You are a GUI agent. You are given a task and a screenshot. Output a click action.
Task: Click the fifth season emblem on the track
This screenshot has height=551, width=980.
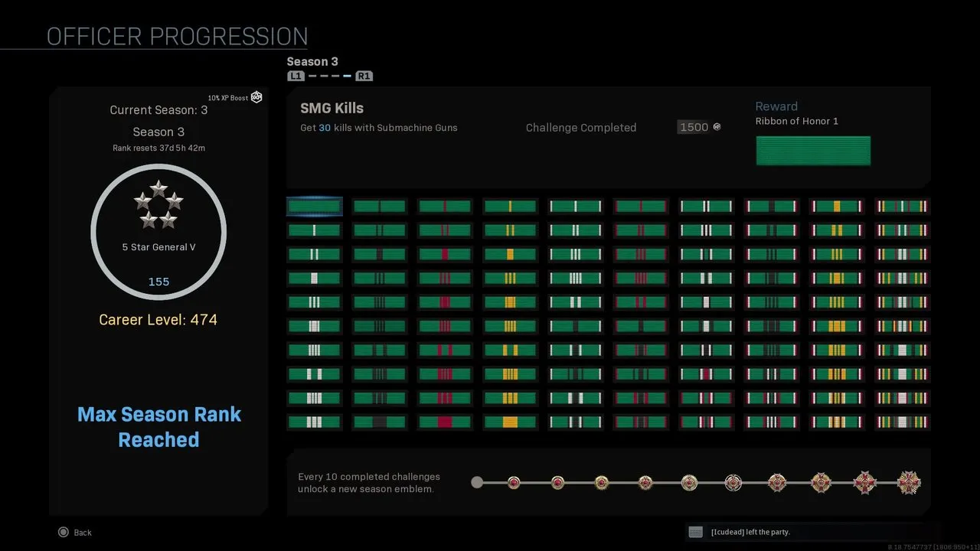[x=689, y=483]
